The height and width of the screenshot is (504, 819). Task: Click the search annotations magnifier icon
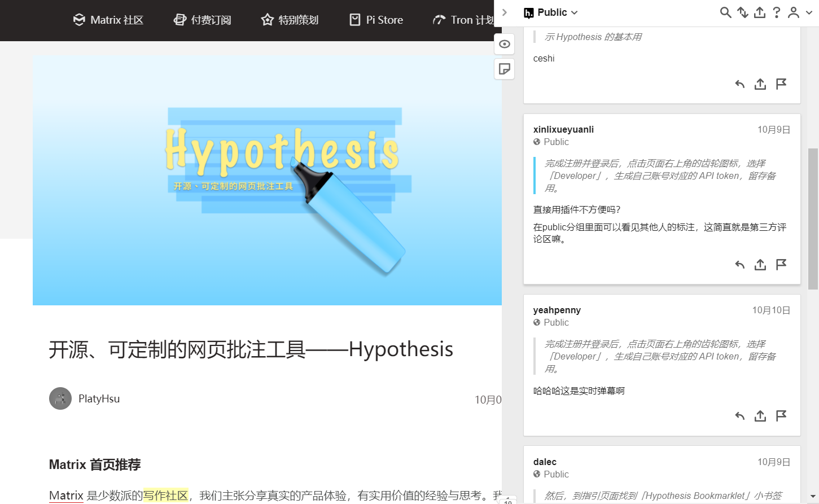tap(726, 12)
